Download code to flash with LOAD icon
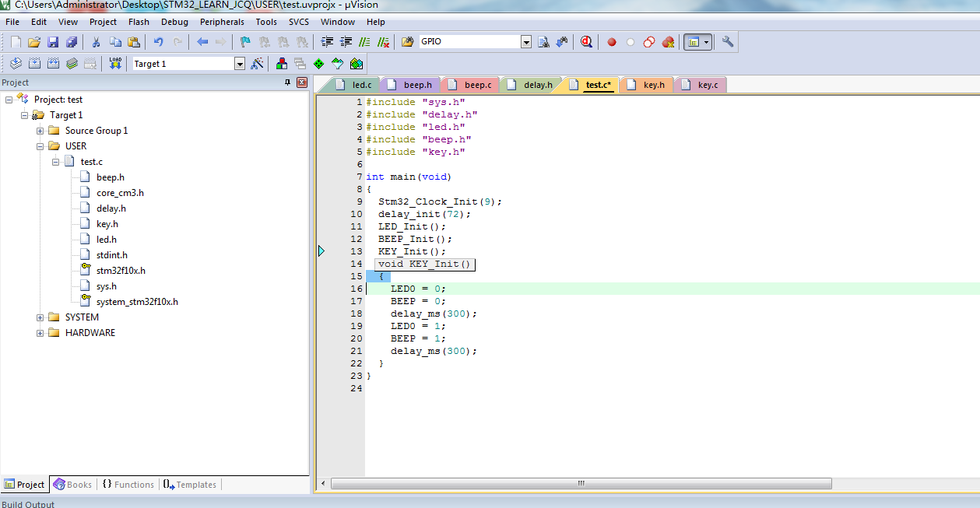980x508 pixels. coord(115,64)
